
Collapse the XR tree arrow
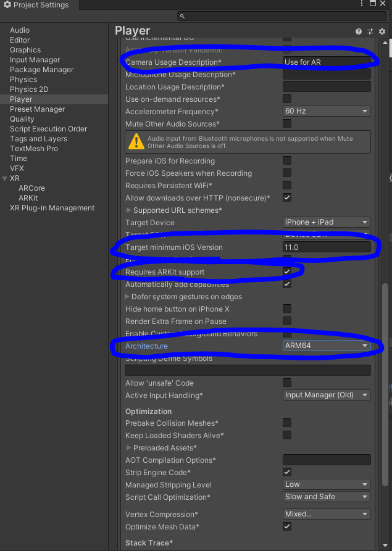point(4,178)
